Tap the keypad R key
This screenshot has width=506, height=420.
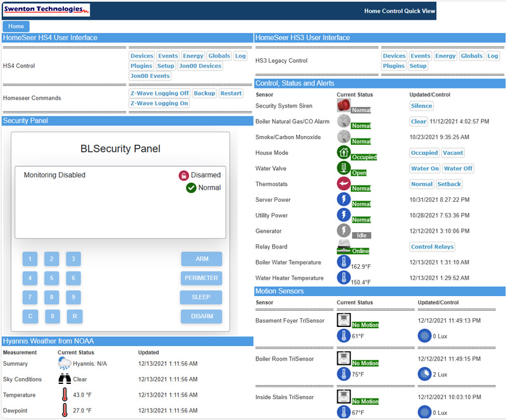point(75,316)
